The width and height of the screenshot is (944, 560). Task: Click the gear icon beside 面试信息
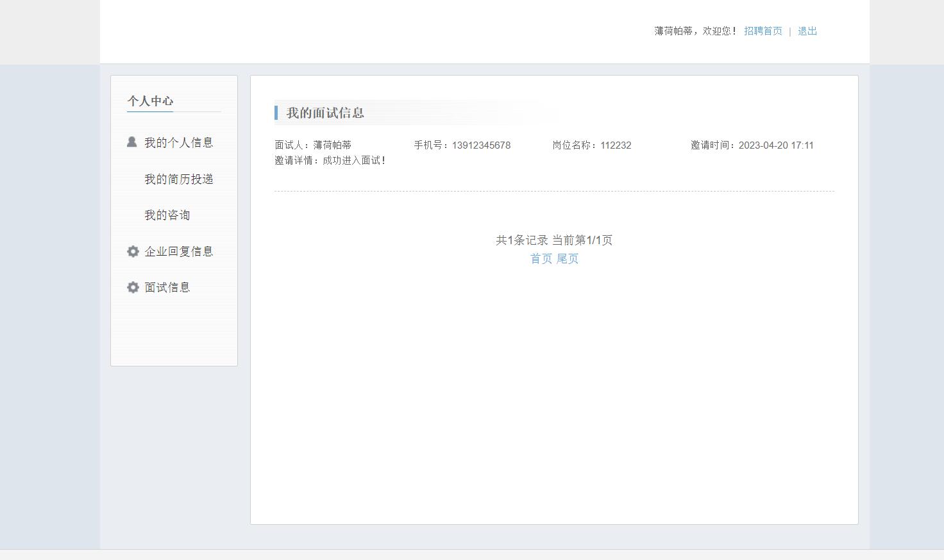coord(133,287)
